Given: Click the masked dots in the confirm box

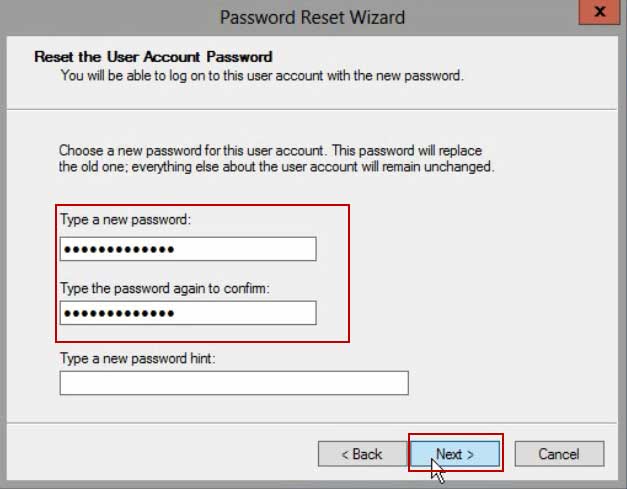Looking at the screenshot, I should pos(119,313).
